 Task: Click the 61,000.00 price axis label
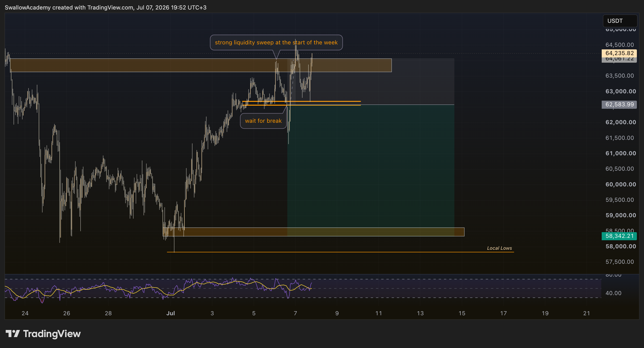coord(620,153)
